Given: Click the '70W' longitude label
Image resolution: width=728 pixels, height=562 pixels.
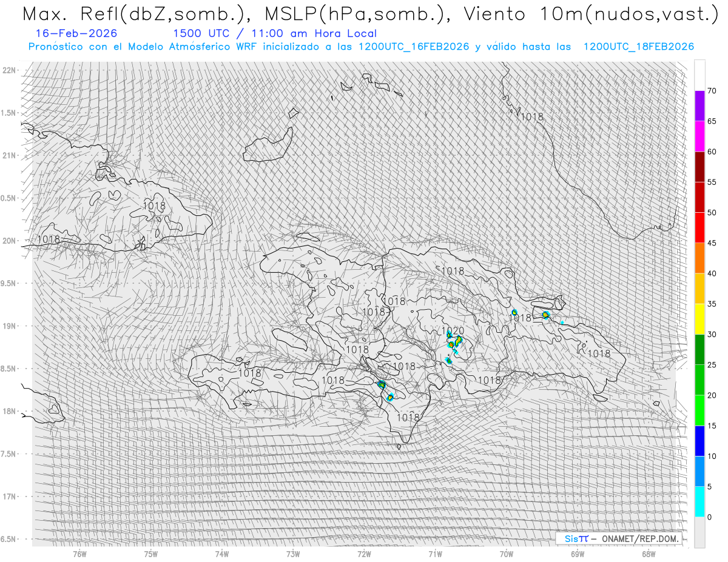Looking at the screenshot, I should 507,554.
